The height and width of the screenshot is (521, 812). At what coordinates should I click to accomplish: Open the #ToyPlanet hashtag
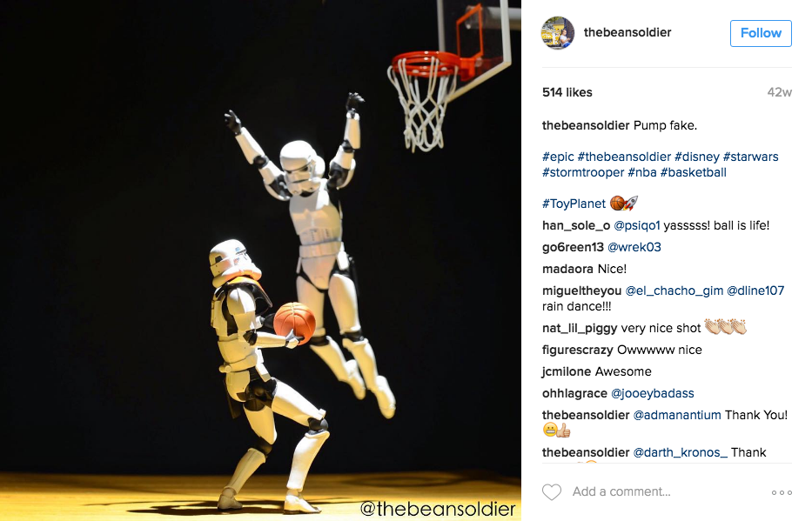pos(574,204)
